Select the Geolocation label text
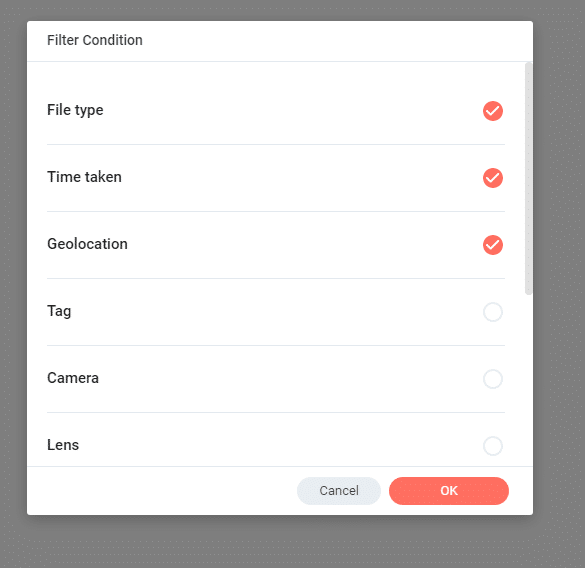The image size is (585, 568). click(x=87, y=244)
